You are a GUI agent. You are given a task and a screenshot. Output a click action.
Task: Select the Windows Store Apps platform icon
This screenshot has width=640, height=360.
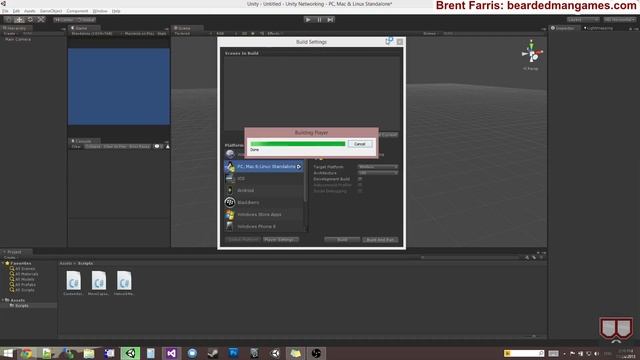[230, 214]
